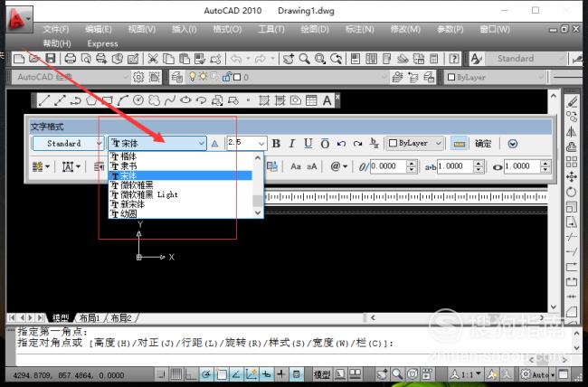
Task: Click the Cut scissors icon
Action: coord(153,59)
